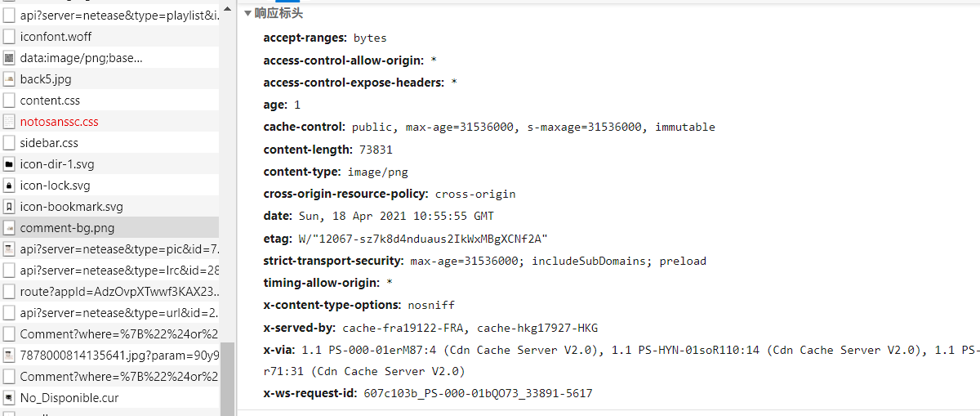Click the comment-bg.png image icon

coord(9,228)
